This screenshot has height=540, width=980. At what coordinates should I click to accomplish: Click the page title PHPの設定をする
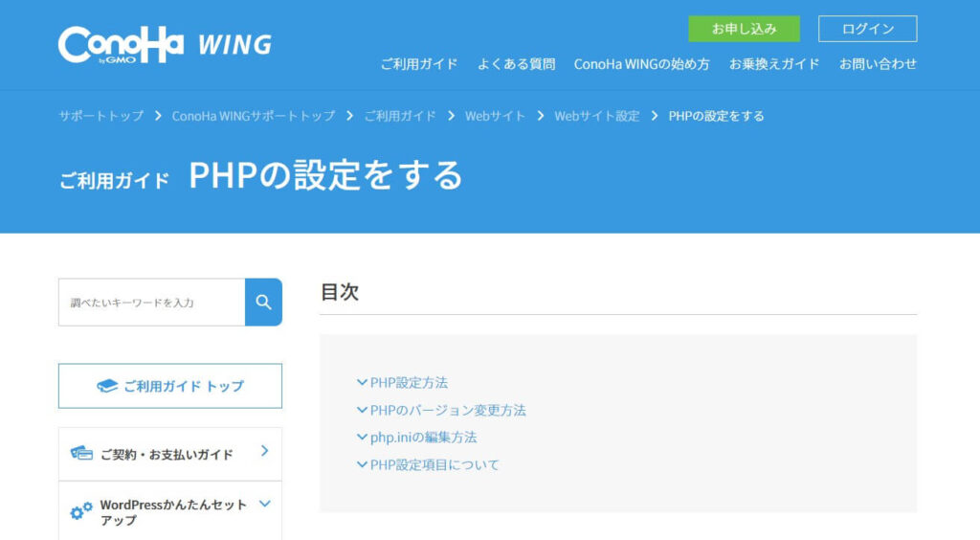(325, 175)
